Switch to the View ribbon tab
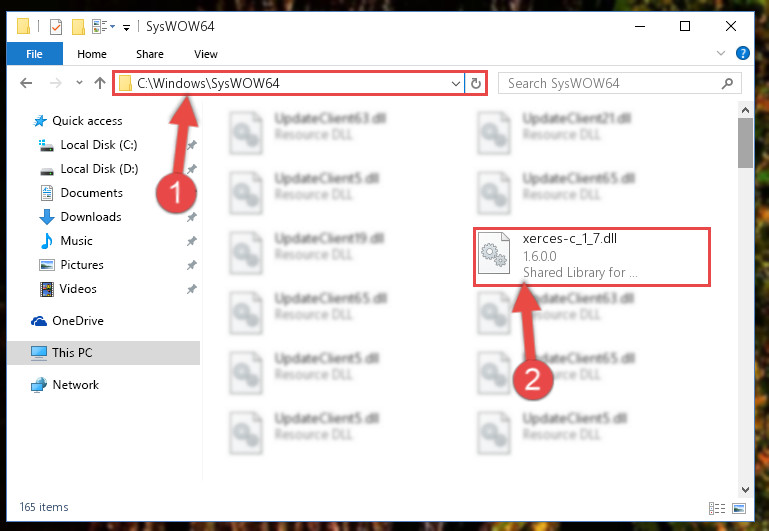 pos(205,54)
